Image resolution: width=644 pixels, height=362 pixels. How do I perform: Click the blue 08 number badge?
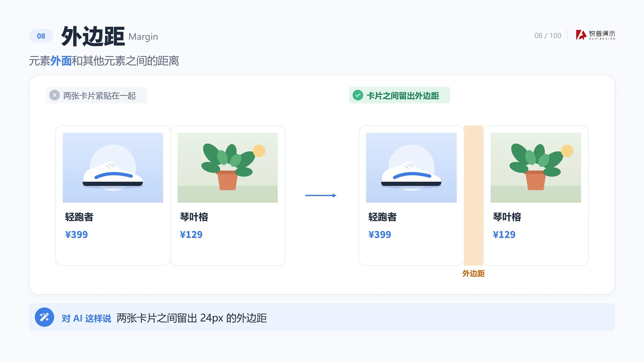coord(41,36)
